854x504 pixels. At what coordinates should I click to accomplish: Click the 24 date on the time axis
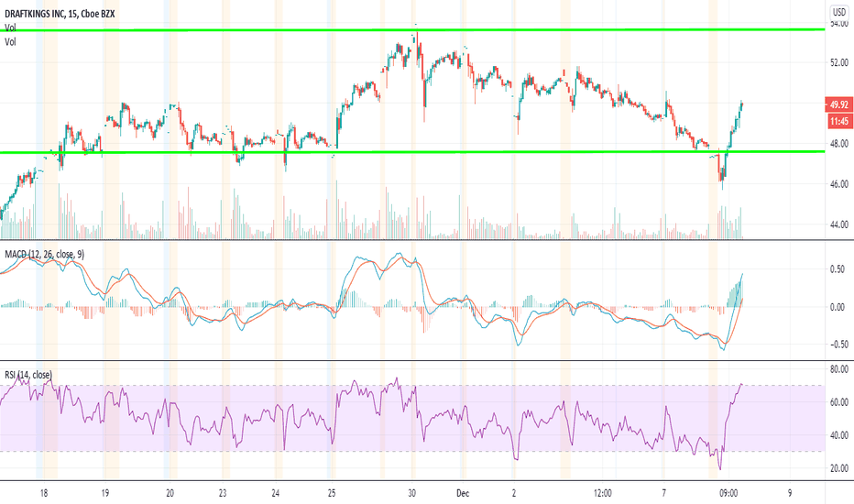[x=276, y=493]
